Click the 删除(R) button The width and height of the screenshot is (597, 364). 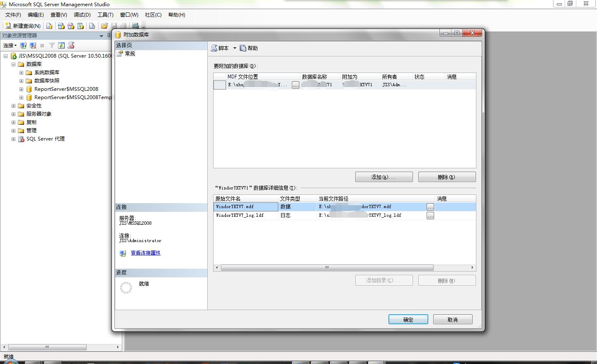point(447,177)
